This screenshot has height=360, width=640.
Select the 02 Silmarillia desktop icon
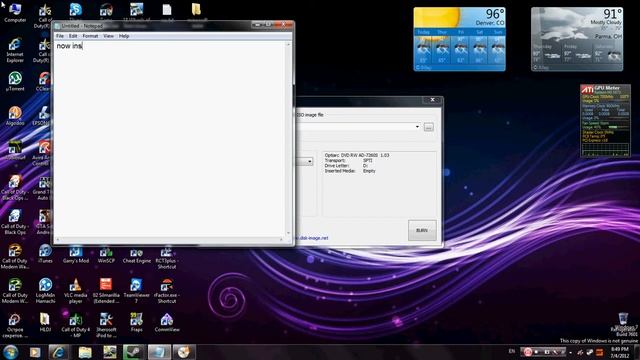pos(106,291)
